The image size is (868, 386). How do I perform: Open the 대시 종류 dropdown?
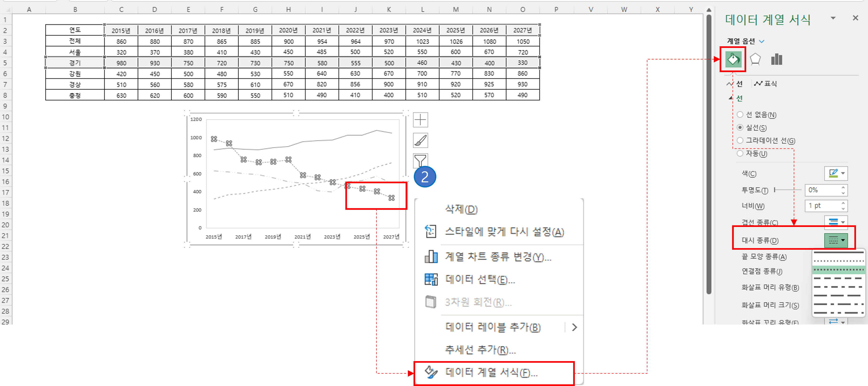click(836, 240)
